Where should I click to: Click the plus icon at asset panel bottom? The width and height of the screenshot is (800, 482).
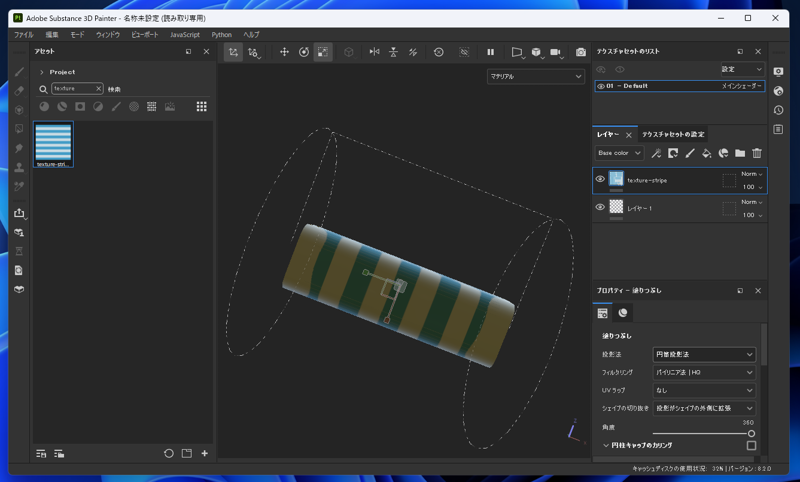[x=204, y=453]
